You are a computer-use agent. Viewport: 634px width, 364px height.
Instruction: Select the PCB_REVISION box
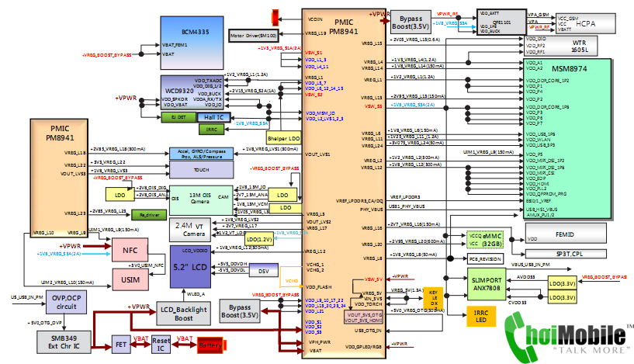[x=485, y=258]
